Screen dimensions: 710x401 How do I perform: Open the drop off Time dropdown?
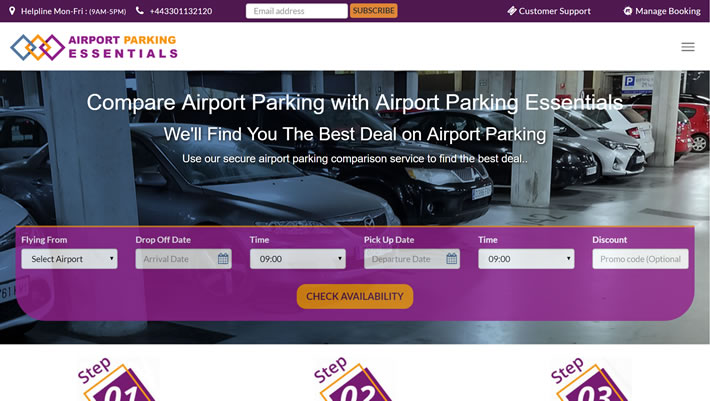[x=298, y=259]
